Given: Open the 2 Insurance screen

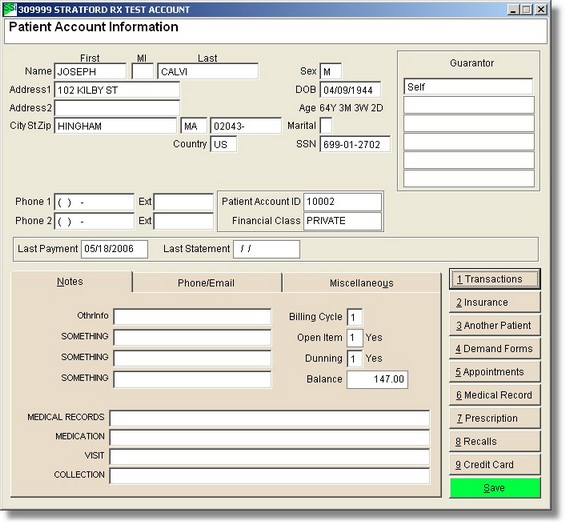Looking at the screenshot, I should pos(495,302).
